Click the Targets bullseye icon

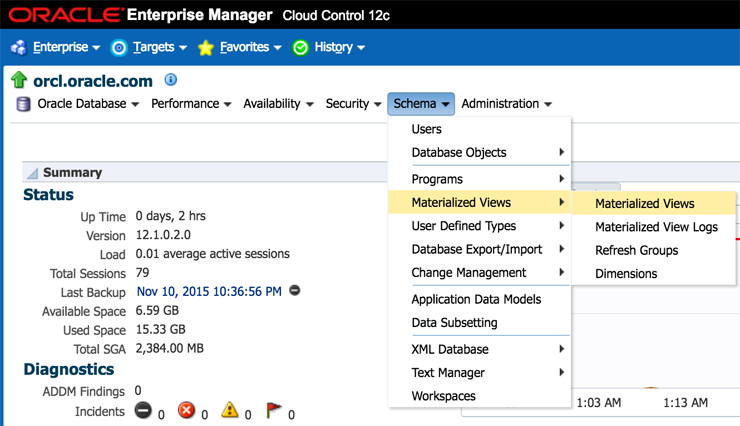(x=119, y=48)
